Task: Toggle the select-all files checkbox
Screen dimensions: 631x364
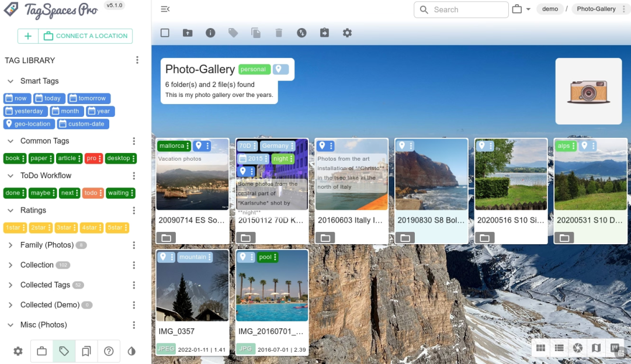Action: (x=165, y=33)
